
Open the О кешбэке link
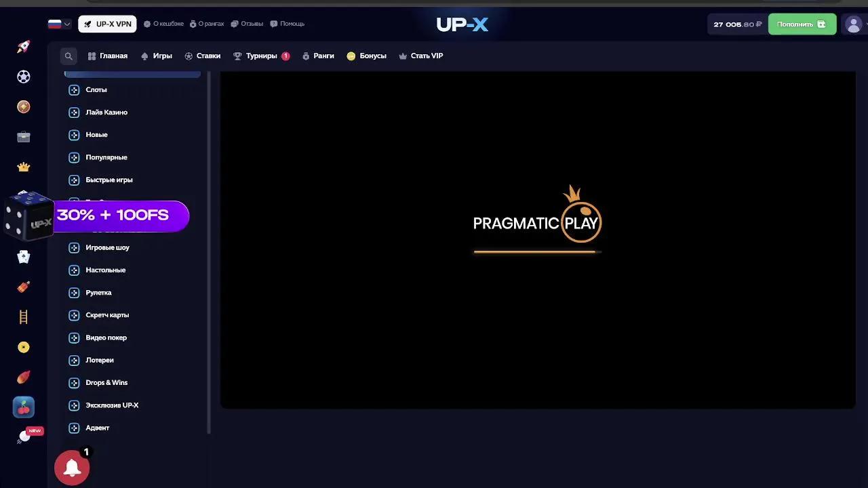click(163, 24)
